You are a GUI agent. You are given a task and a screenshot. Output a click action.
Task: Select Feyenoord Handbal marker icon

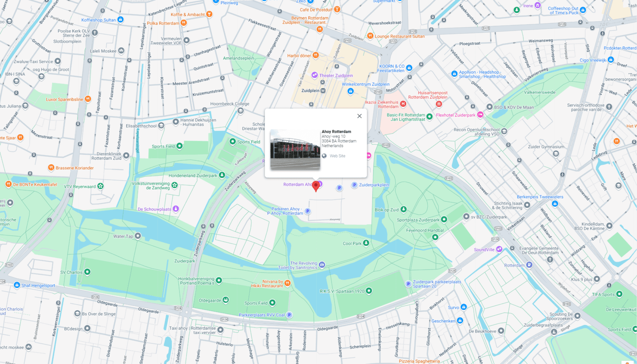click(435, 237)
